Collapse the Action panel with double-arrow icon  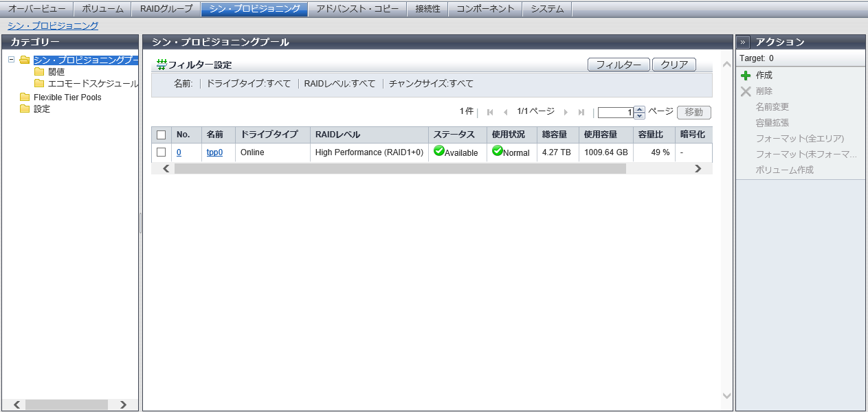coord(744,42)
